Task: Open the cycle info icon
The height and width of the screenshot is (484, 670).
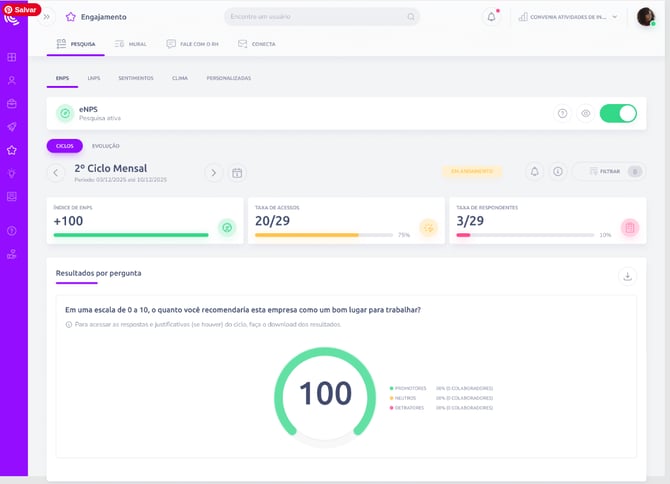Action: point(558,172)
